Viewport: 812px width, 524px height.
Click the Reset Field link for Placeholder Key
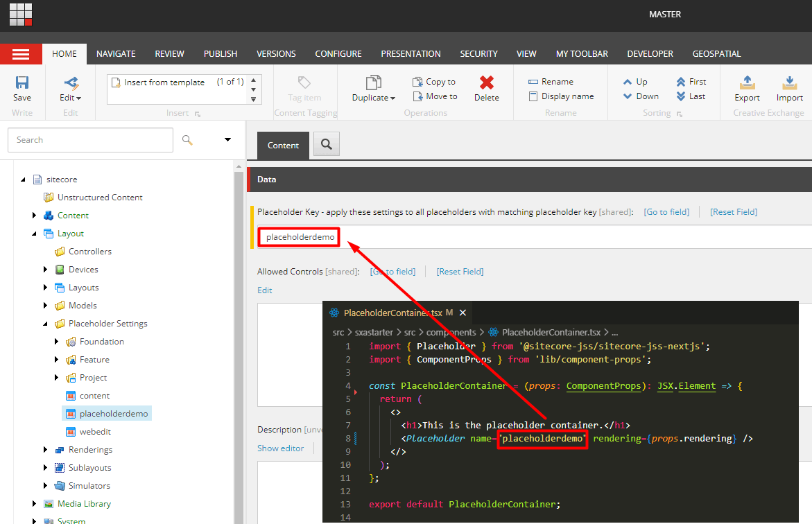(734, 212)
